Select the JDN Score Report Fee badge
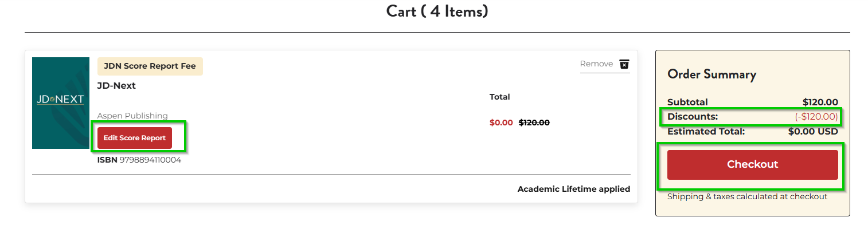 pyautogui.click(x=150, y=66)
